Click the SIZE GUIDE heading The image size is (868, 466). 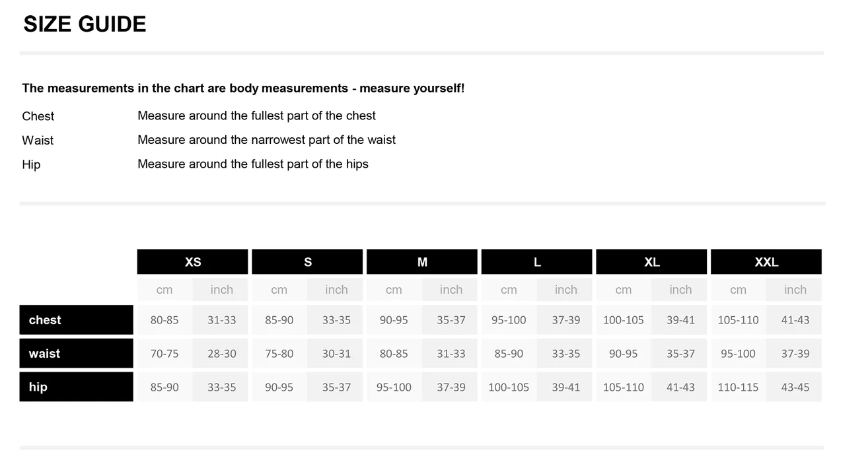pos(85,24)
